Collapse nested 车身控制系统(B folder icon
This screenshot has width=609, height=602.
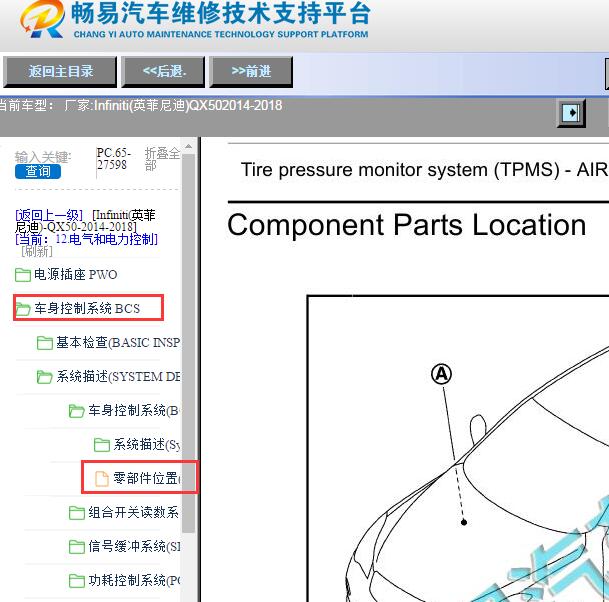coord(77,411)
